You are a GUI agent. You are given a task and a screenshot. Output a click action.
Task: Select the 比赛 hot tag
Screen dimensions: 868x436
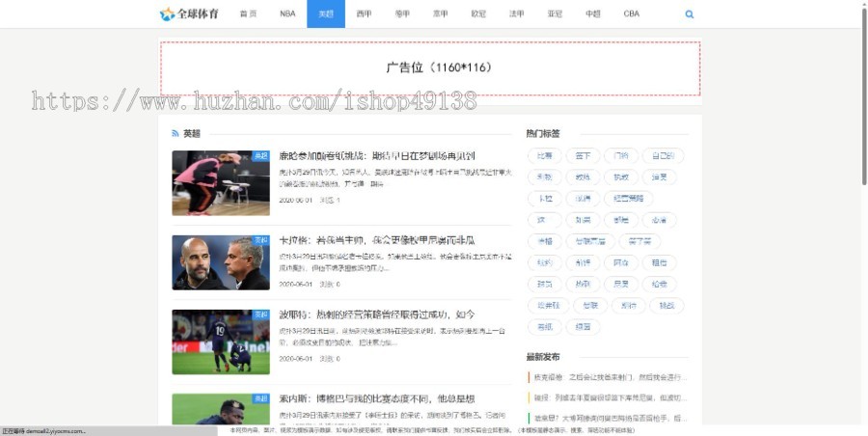[x=545, y=155]
